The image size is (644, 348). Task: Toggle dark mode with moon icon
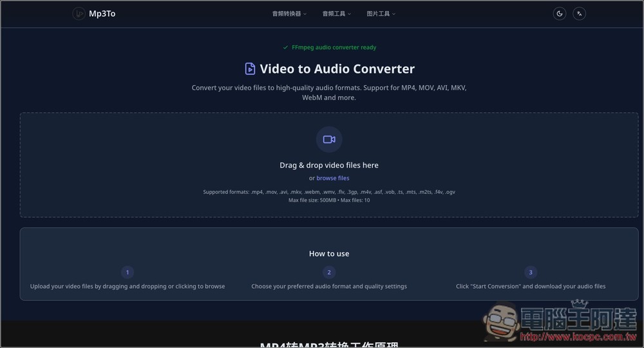point(560,14)
